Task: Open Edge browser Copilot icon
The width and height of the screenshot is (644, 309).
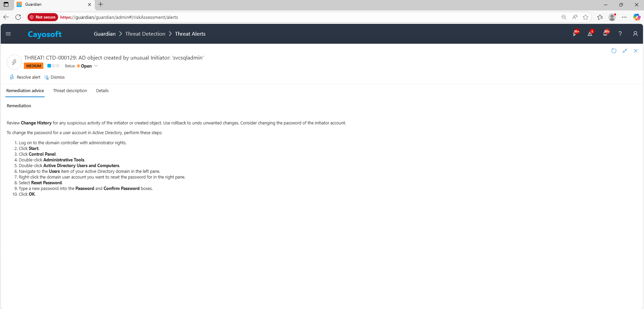Action: coord(637,17)
